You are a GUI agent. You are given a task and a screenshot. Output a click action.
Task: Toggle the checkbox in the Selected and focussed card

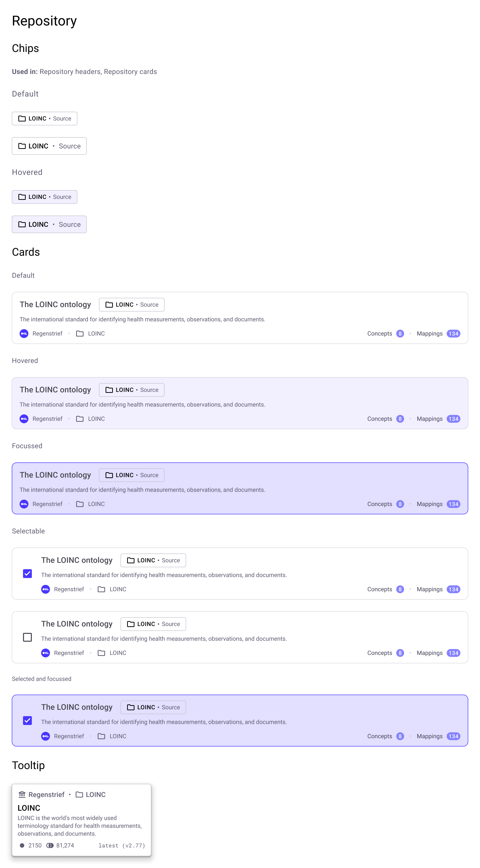[x=27, y=720]
